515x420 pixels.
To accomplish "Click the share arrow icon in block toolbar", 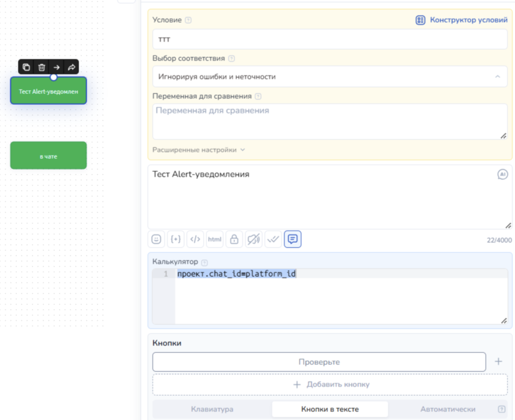I will point(71,67).
